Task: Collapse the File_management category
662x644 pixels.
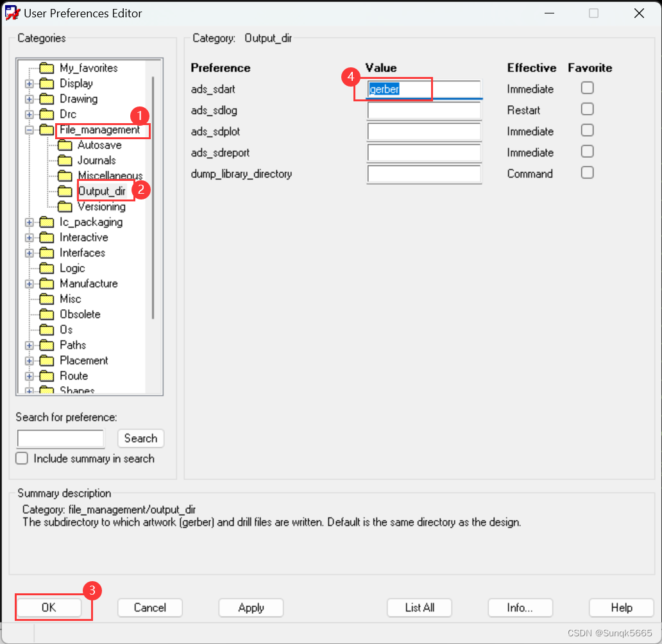Action: coord(28,130)
